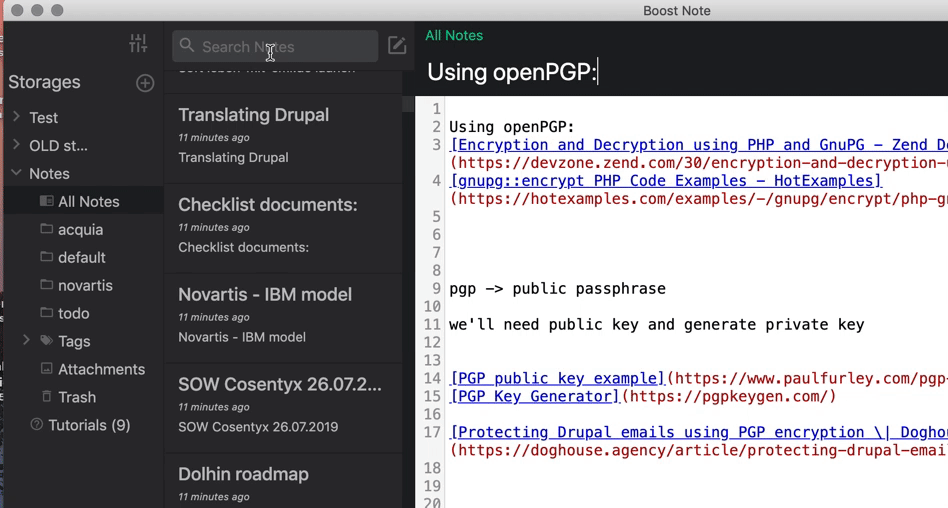Click the todo folder icon
Viewport: 948px width, 508px height.
(x=47, y=313)
